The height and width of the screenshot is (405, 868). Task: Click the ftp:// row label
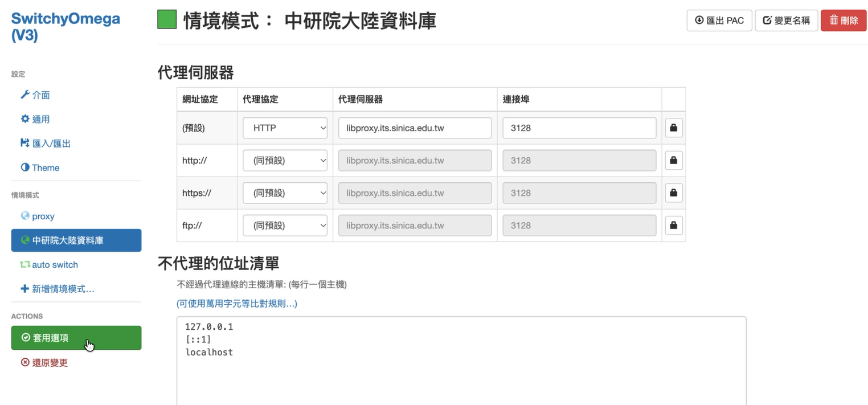point(192,226)
